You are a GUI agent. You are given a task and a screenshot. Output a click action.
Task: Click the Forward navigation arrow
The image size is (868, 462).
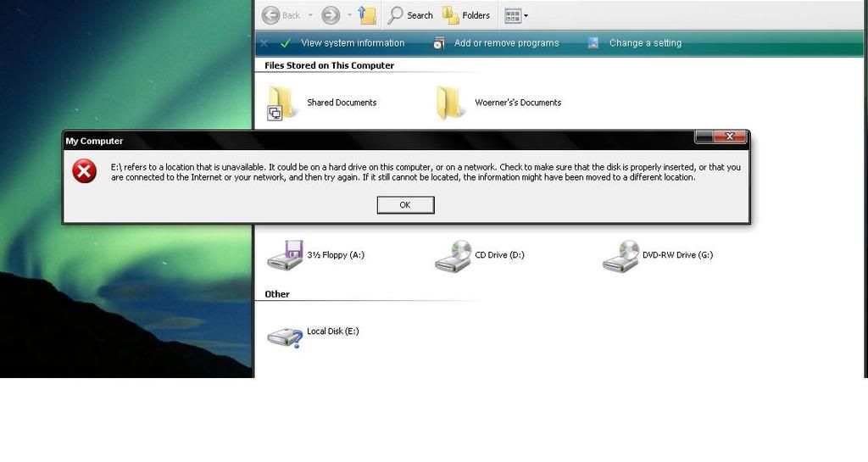(x=331, y=15)
